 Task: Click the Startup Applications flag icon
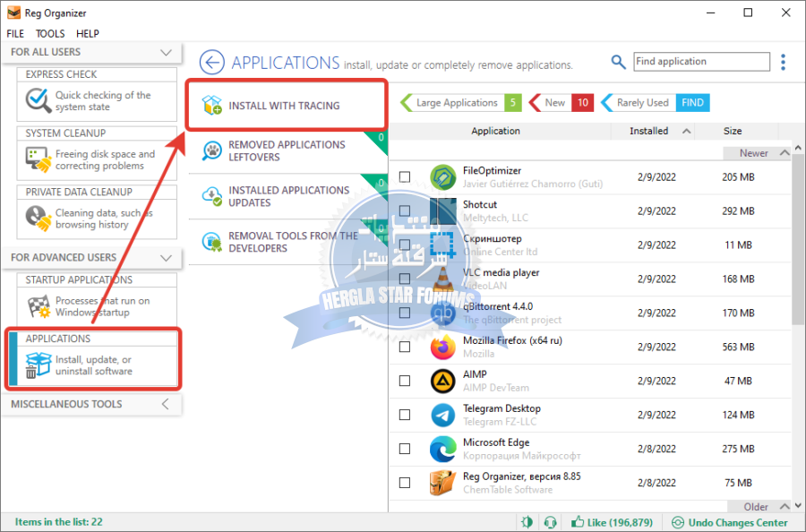pos(38,306)
